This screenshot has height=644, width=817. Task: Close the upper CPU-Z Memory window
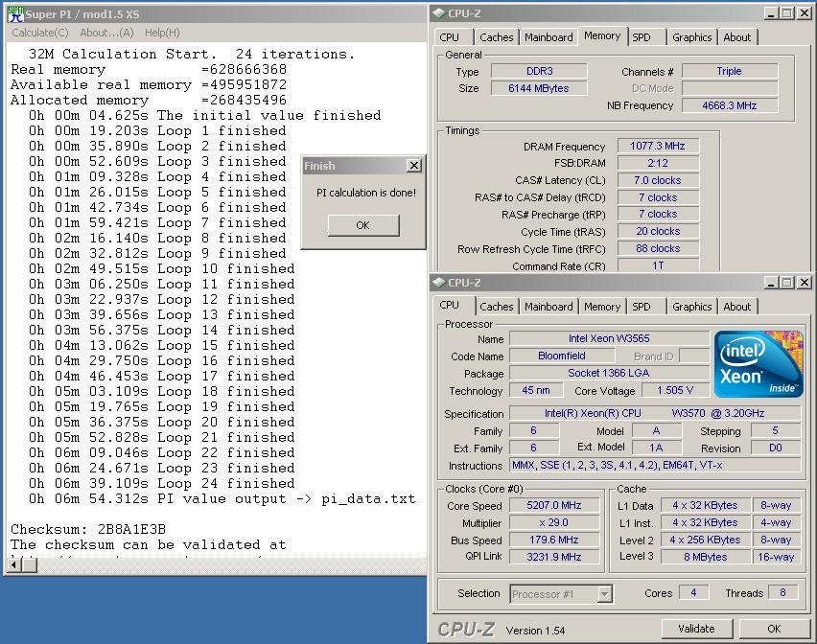pyautogui.click(x=805, y=13)
